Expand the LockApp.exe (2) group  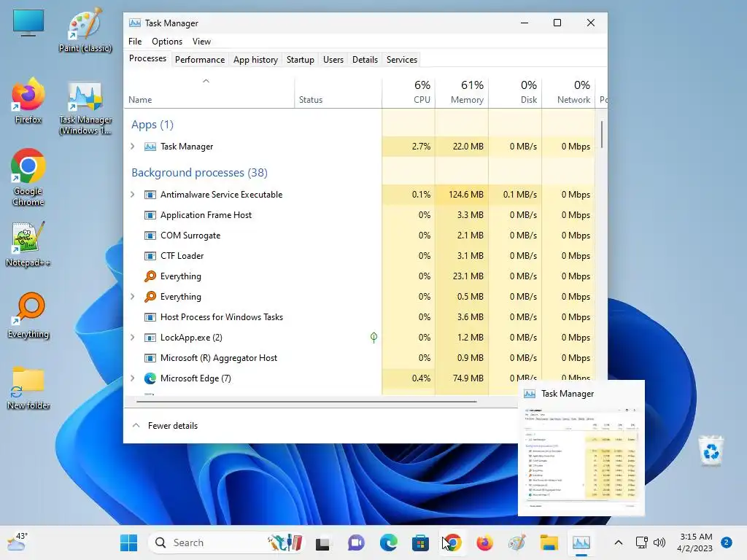(x=133, y=337)
